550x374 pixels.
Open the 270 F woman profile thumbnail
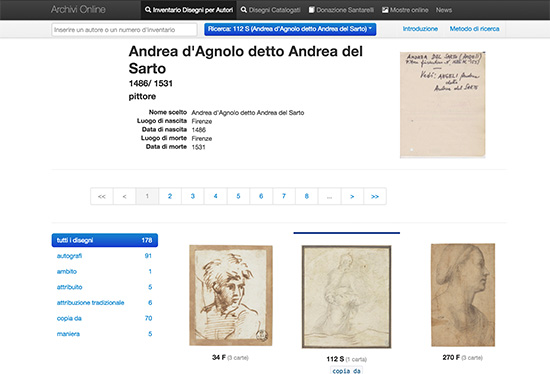[x=463, y=295]
